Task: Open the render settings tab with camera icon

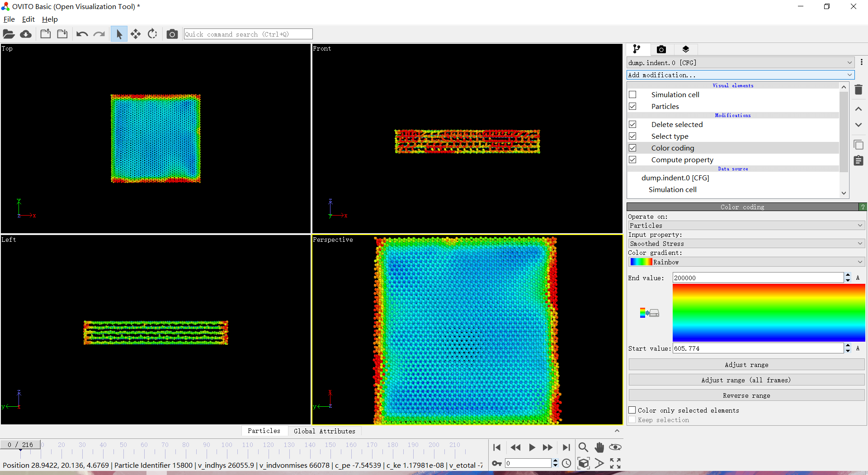Action: click(x=661, y=49)
